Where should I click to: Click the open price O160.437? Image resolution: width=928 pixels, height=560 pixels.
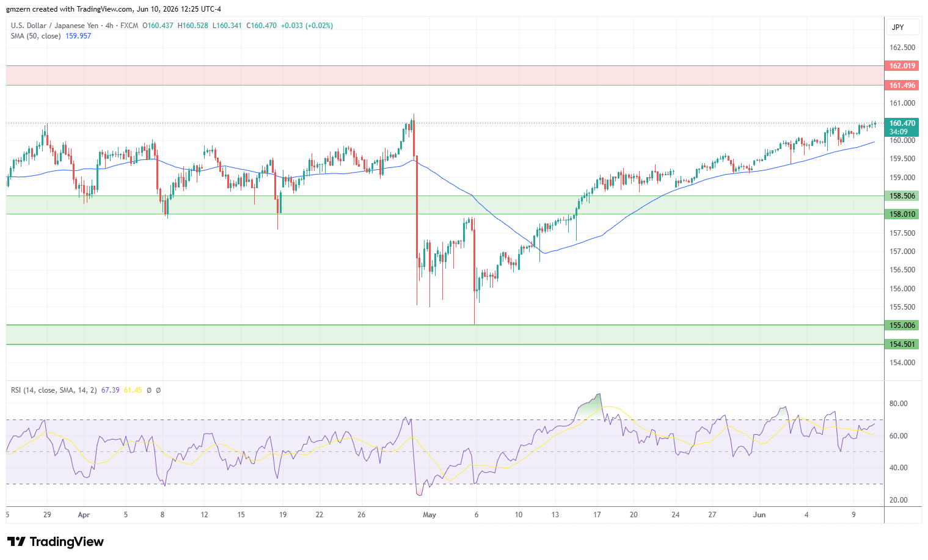tap(158, 26)
